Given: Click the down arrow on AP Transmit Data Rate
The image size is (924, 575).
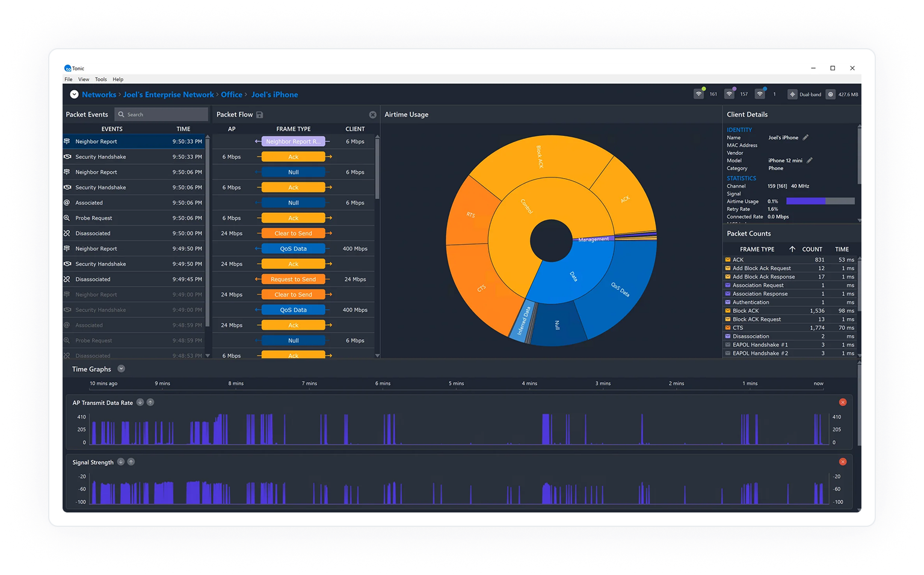Looking at the screenshot, I should point(140,402).
